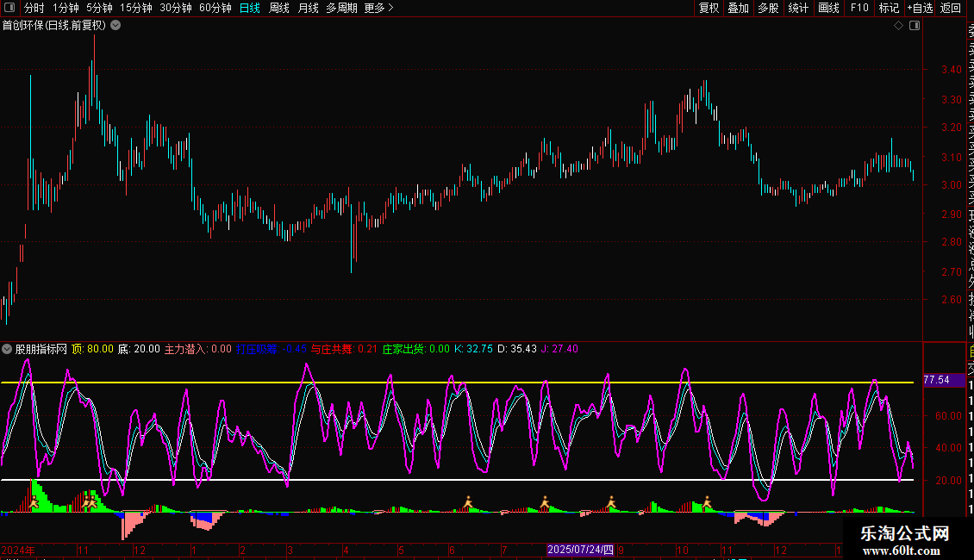974x560 pixels.
Task: Open the 多周期 multi-period view
Action: [341, 8]
